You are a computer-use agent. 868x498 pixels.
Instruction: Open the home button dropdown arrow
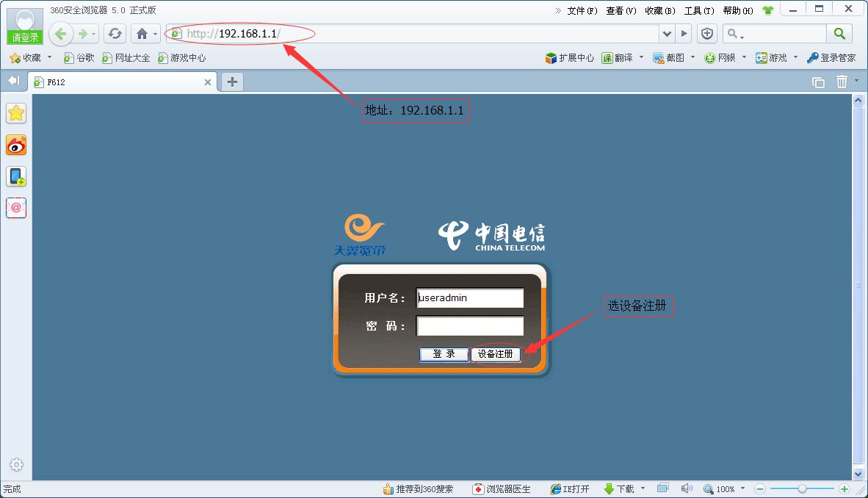tap(156, 35)
